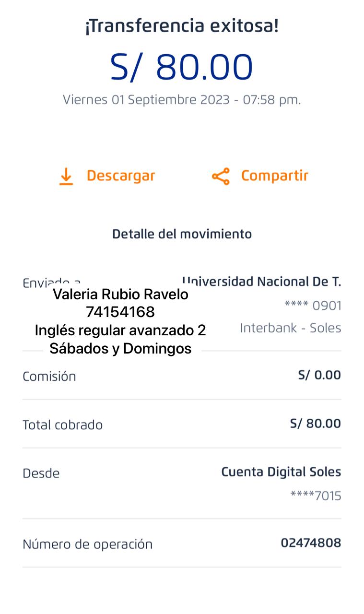Select the ID number 74154168
This screenshot has height=614, width=364.
(x=120, y=312)
